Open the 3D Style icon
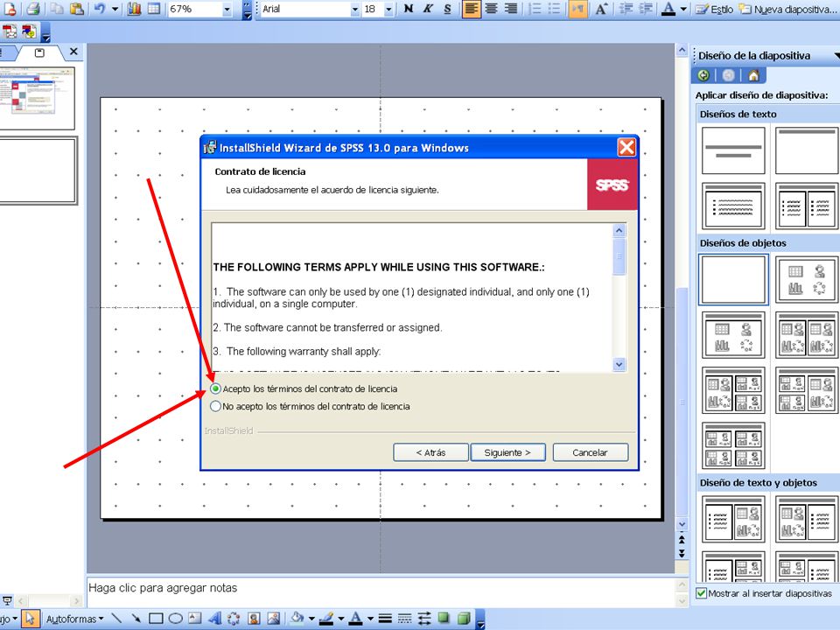The image size is (840, 630). click(x=464, y=619)
